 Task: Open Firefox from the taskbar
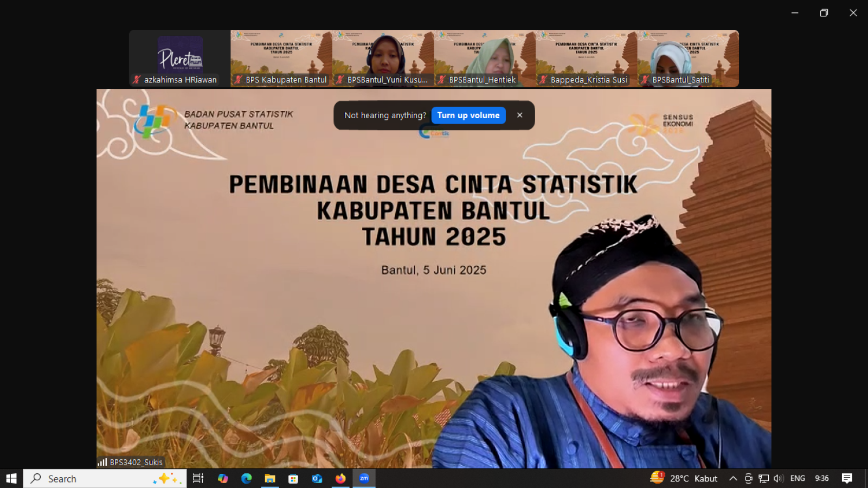[x=340, y=478]
